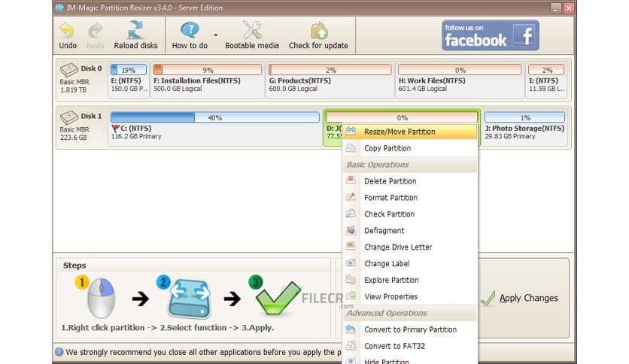This screenshot has width=629, height=364.
Task: Select the E: (NTFS) 150.0 GB partition
Action: [x=129, y=80]
